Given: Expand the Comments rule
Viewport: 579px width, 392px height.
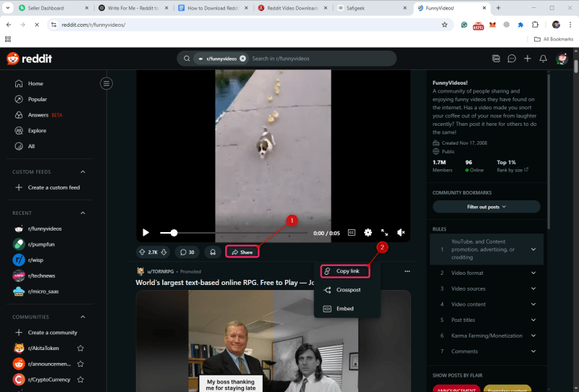Looking at the screenshot, I should [x=486, y=351].
